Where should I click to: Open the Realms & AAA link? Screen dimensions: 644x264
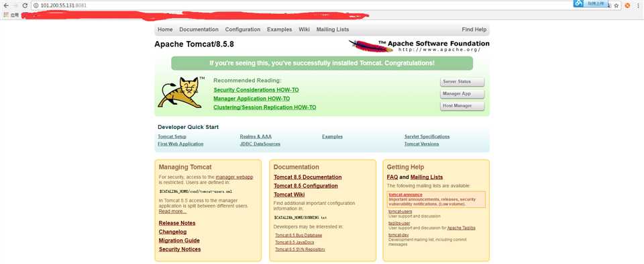(256, 136)
